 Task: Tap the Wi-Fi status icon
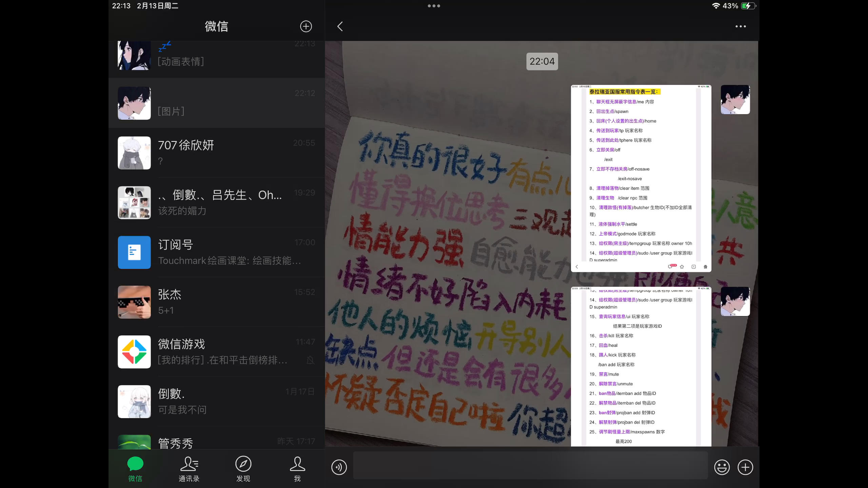tap(715, 6)
